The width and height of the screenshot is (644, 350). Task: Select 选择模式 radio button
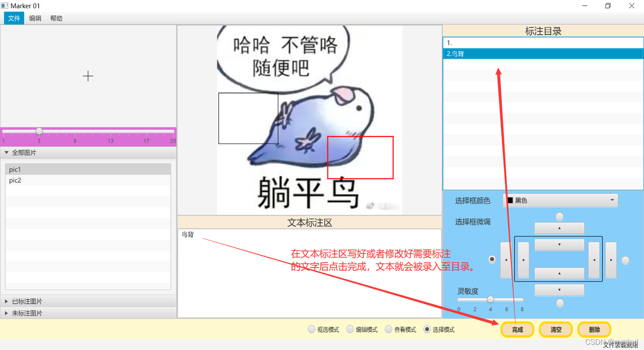427,329
